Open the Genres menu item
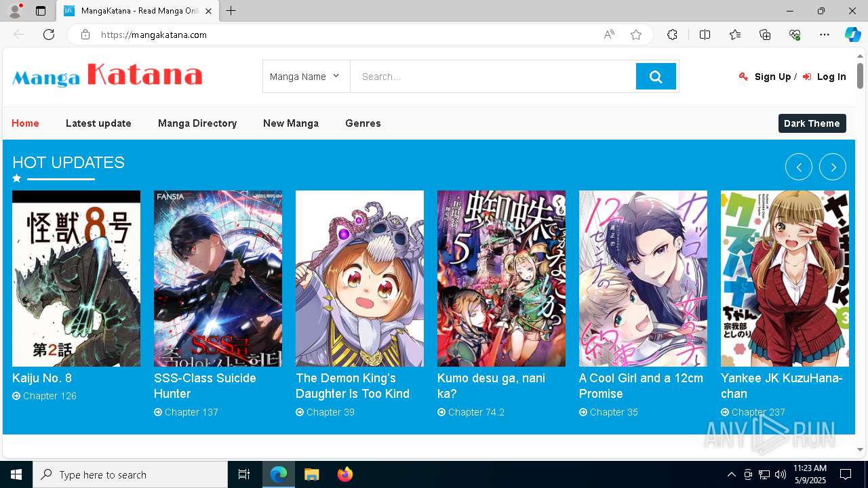868x488 pixels. pos(363,123)
